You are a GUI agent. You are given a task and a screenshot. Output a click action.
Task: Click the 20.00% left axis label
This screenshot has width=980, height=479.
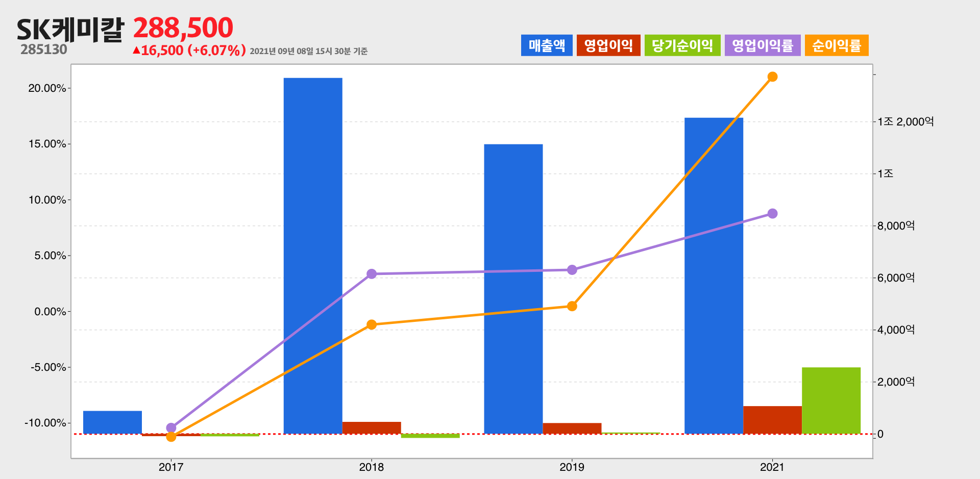point(47,88)
